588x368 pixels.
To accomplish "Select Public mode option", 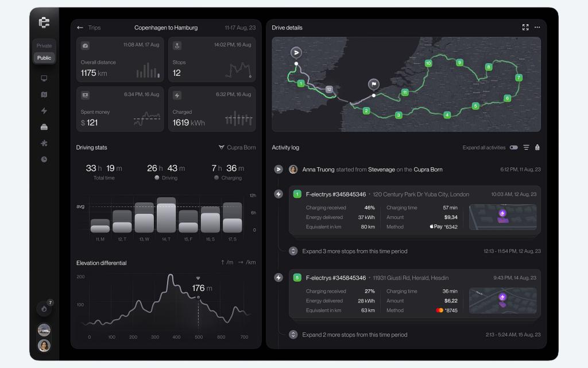I will pyautogui.click(x=44, y=58).
